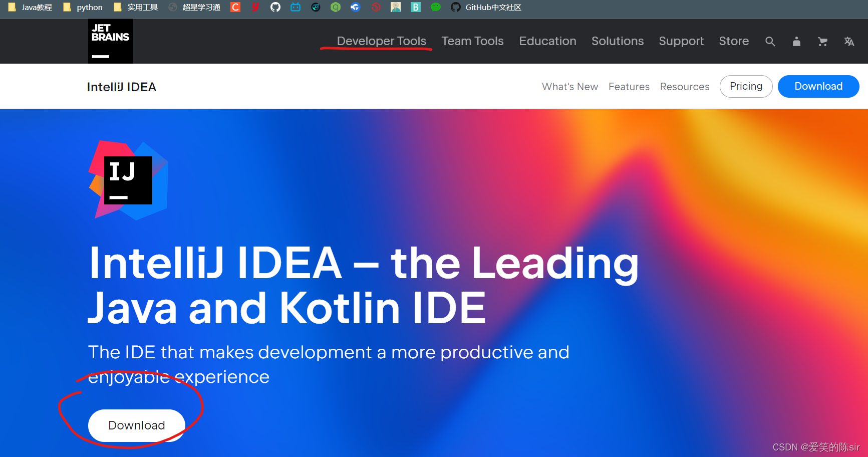
Task: Open the shopping cart icon
Action: [822, 42]
